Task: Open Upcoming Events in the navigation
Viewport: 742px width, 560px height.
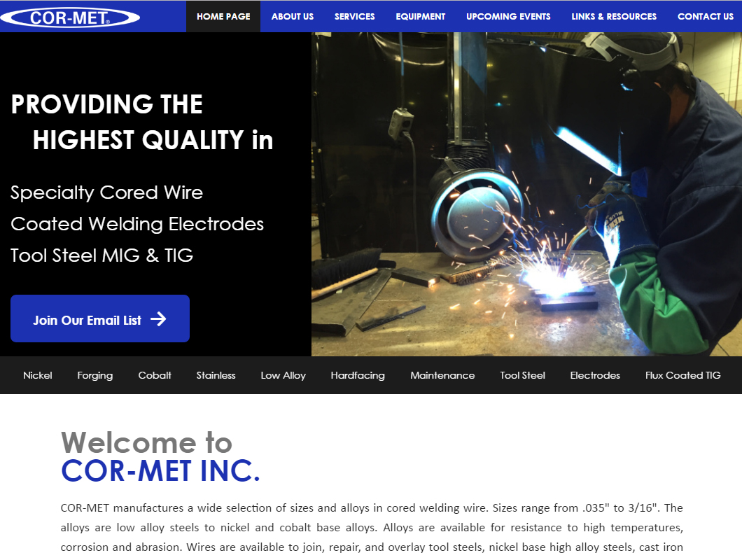Action: pyautogui.click(x=508, y=17)
